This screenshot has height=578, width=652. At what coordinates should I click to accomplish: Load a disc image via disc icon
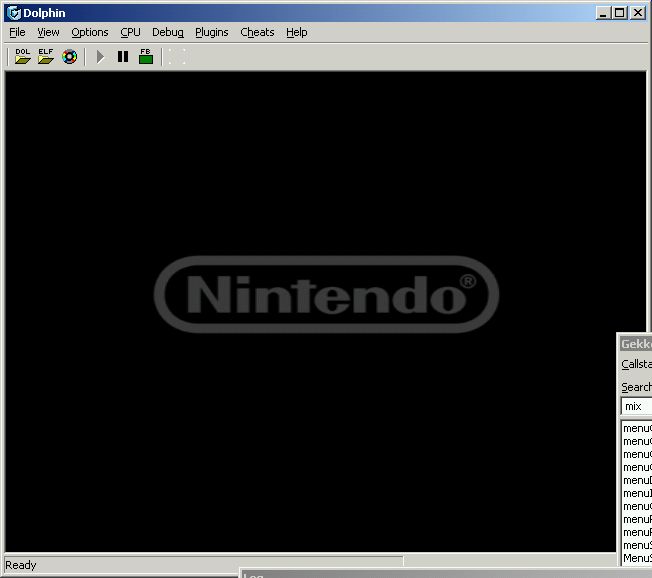69,57
